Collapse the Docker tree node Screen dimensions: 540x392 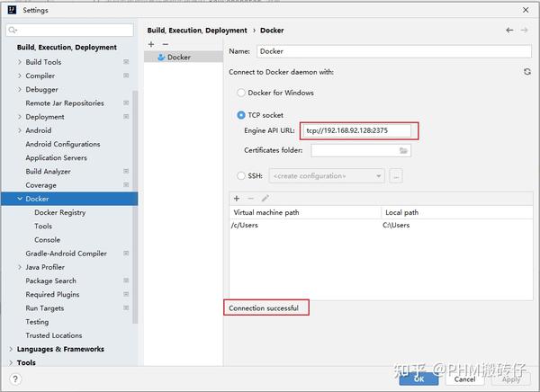coord(20,199)
